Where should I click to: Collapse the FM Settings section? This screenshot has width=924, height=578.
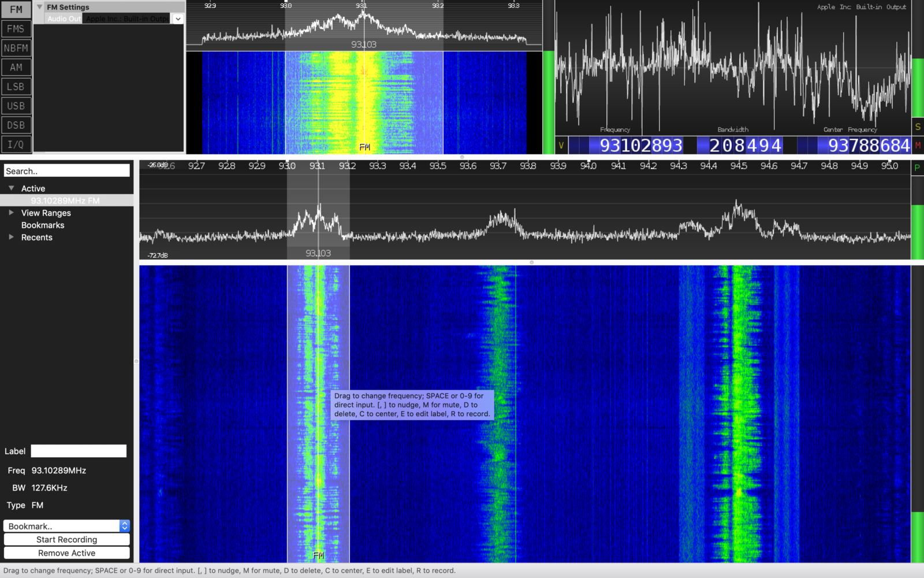[40, 7]
